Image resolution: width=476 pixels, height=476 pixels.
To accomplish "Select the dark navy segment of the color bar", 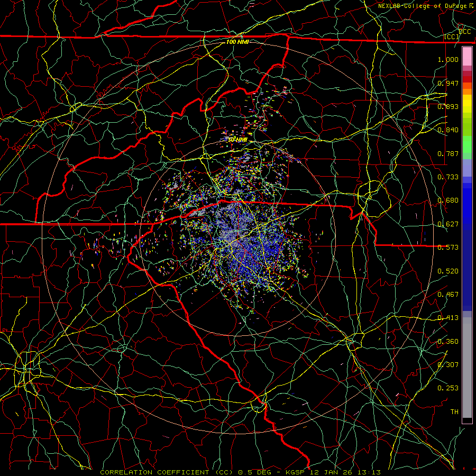I will [x=467, y=270].
